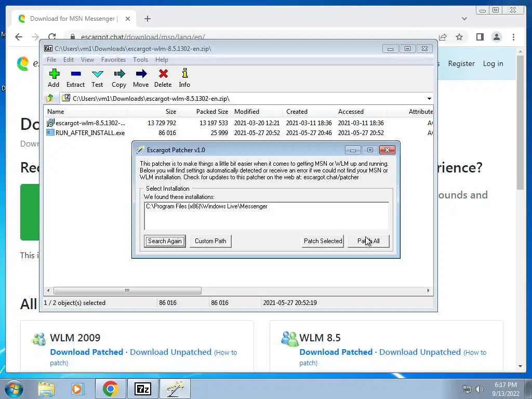Click Search Again in Escargot Patcher

point(165,241)
